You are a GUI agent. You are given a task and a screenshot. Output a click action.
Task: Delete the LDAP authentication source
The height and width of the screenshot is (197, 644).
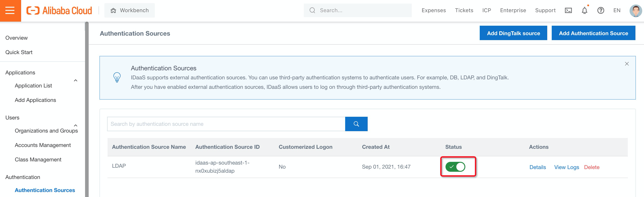592,167
